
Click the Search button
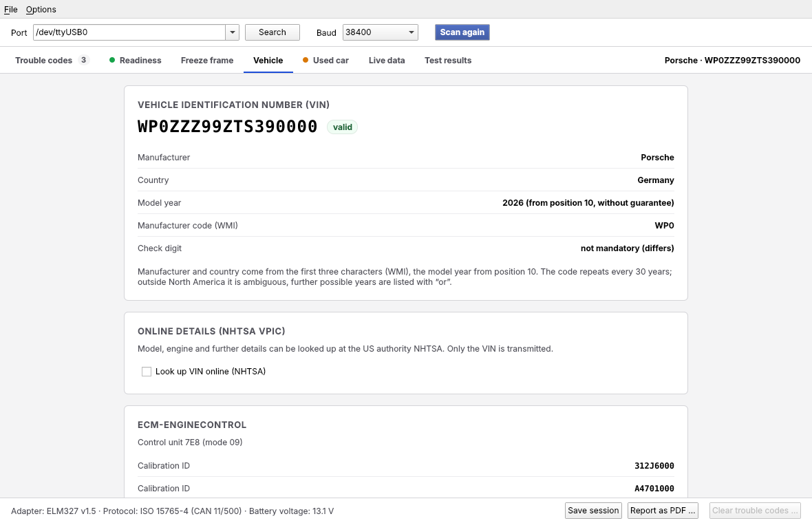273,32
